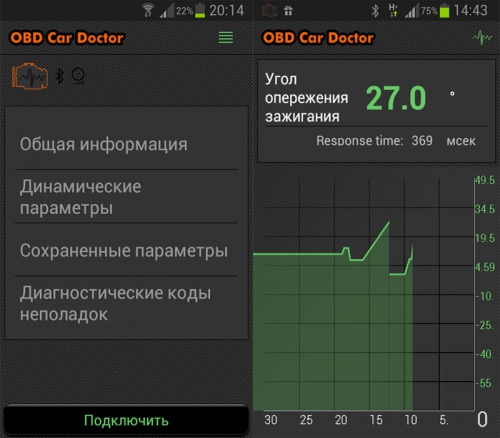Tap signal strength icon on right screen
Viewport: 500px width, 438px height.
[412, 11]
